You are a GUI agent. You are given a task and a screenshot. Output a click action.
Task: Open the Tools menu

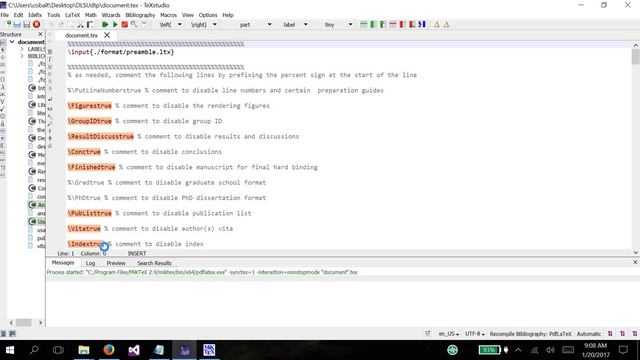coord(53,15)
